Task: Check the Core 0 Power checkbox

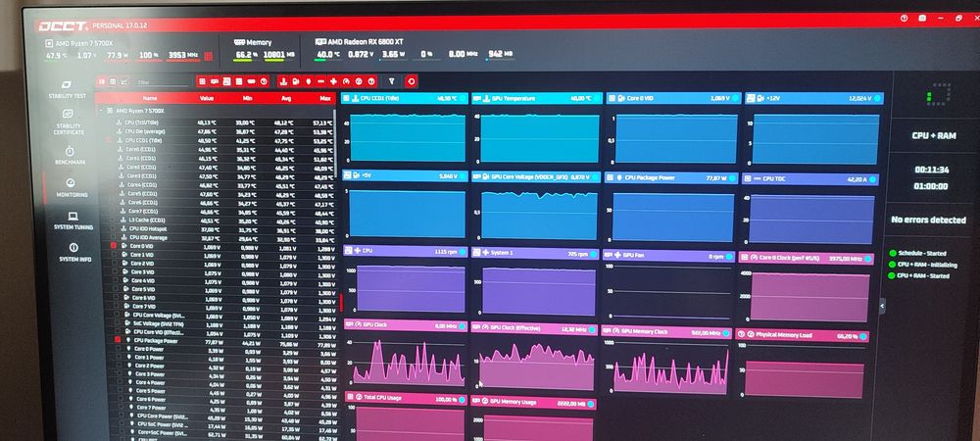Action: (x=119, y=349)
